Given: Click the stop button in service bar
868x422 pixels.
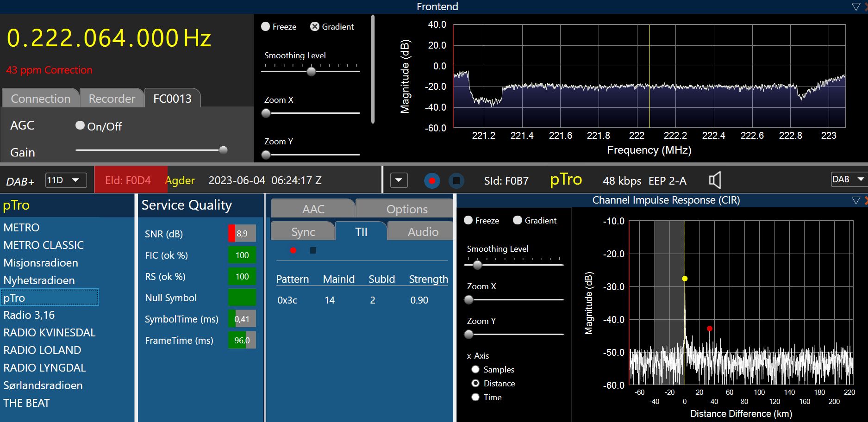Looking at the screenshot, I should coord(456,180).
